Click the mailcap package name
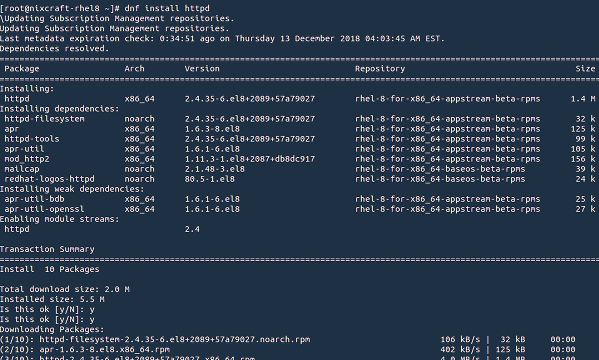This screenshot has height=360, width=599. tap(22, 169)
